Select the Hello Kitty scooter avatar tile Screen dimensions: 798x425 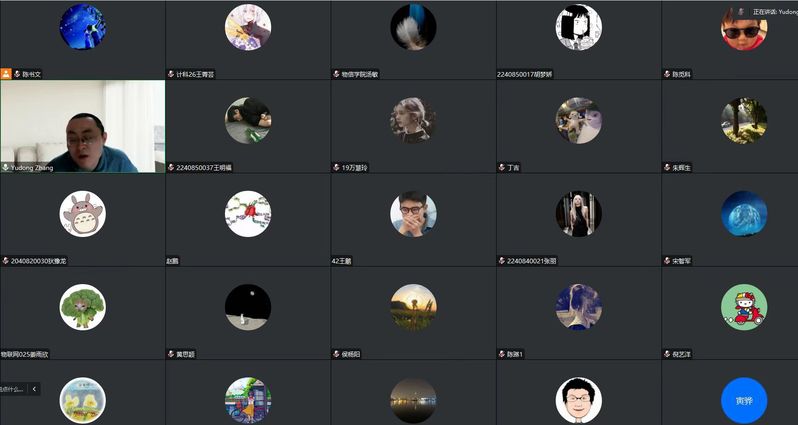[744, 307]
